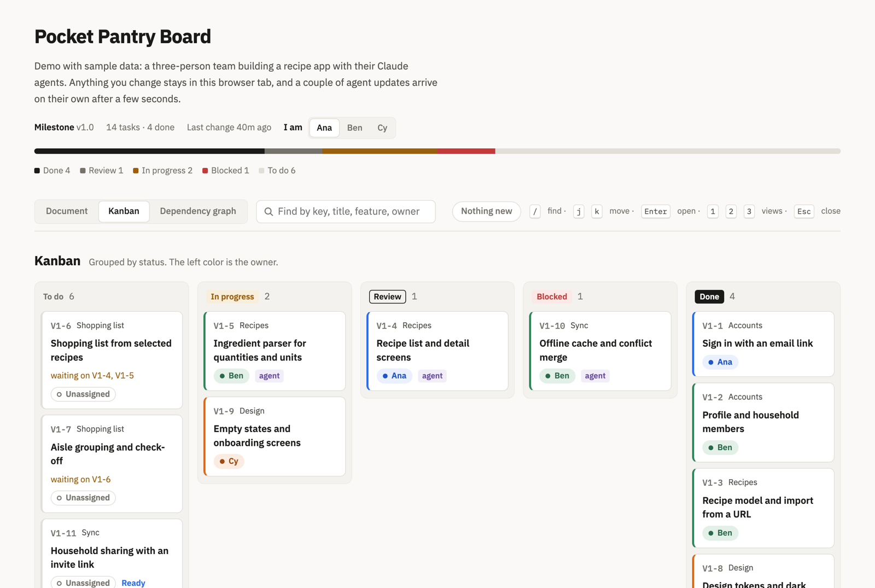Switch identity to Ben
Viewport: 875px width, 588px height.
(x=354, y=127)
